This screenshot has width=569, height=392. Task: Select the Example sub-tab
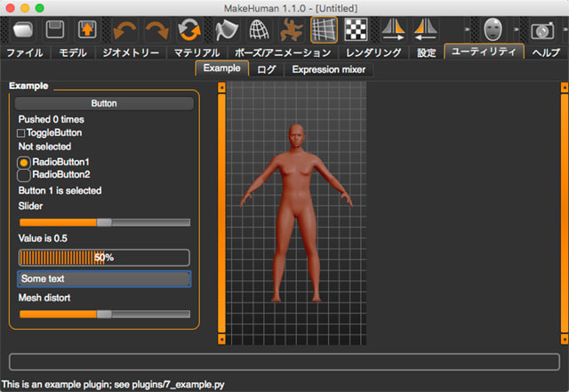(221, 68)
